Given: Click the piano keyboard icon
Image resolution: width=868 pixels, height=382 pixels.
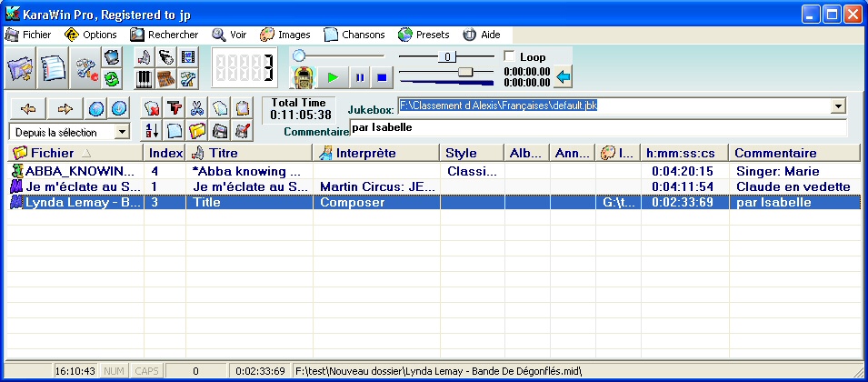Looking at the screenshot, I should pyautogui.click(x=145, y=78).
